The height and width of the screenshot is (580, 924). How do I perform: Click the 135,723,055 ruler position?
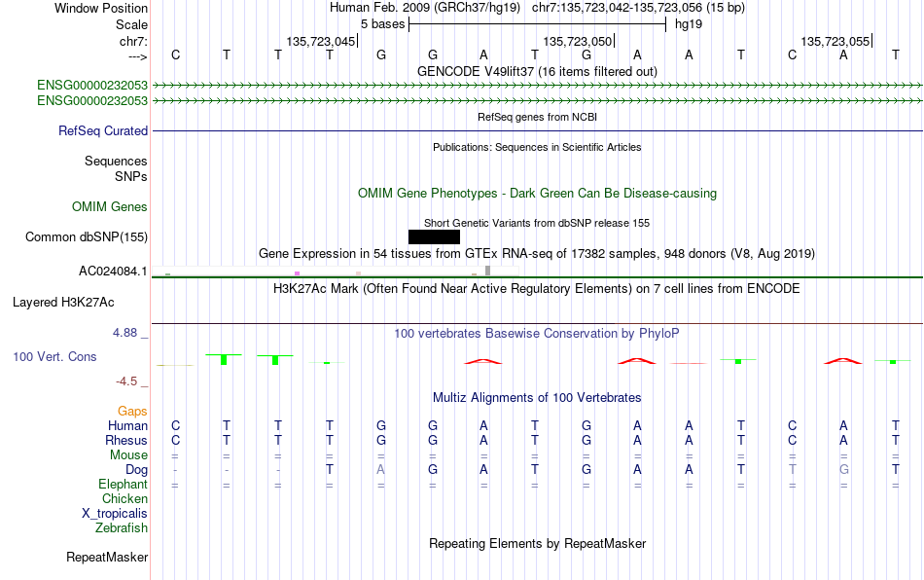click(835, 41)
